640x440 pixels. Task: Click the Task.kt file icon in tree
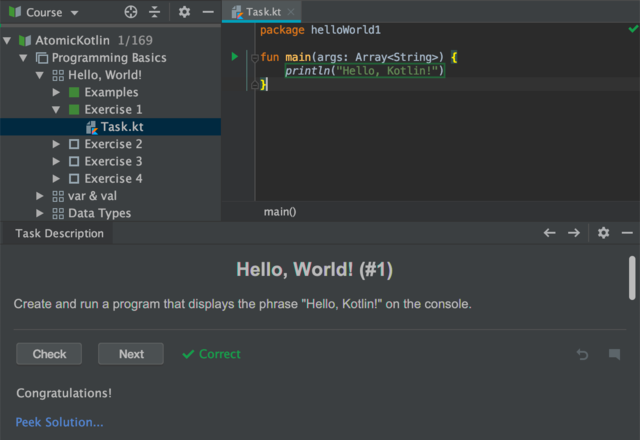[x=92, y=127]
